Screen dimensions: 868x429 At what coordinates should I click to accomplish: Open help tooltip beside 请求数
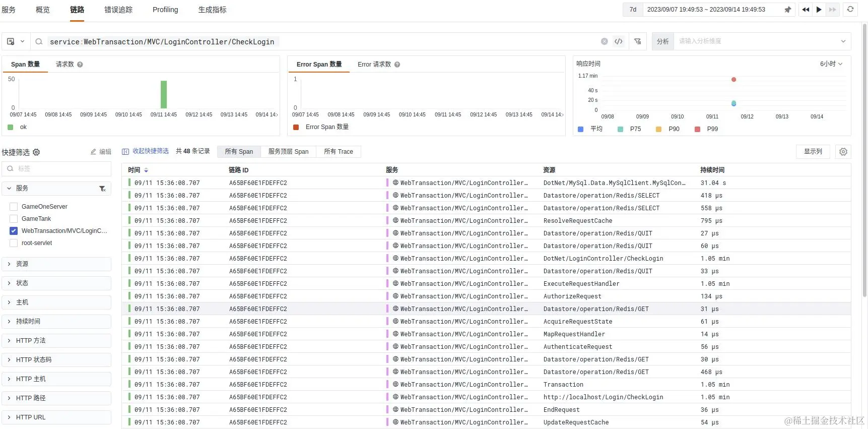80,65
